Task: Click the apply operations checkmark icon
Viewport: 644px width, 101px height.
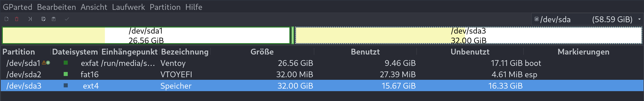Action: coord(67,19)
